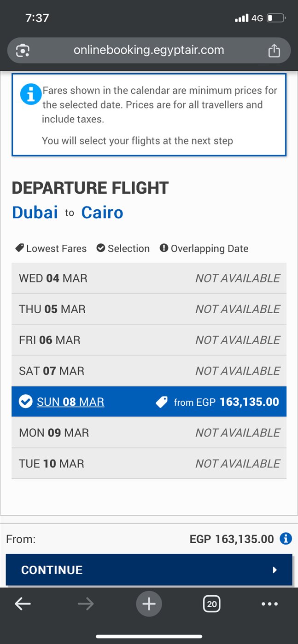Screen dimensions: 298x644
Task: Tap the forward navigation arrow
Action: point(86,604)
